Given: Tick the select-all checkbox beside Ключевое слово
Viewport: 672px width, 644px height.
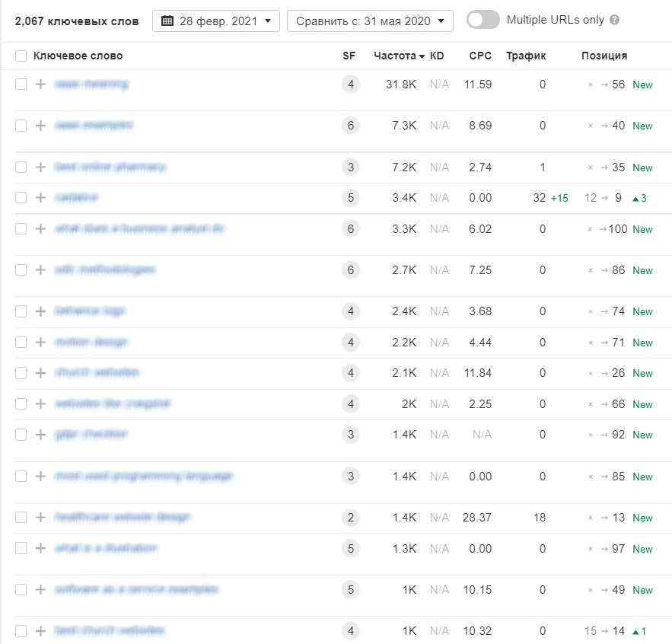Looking at the screenshot, I should click(x=21, y=56).
